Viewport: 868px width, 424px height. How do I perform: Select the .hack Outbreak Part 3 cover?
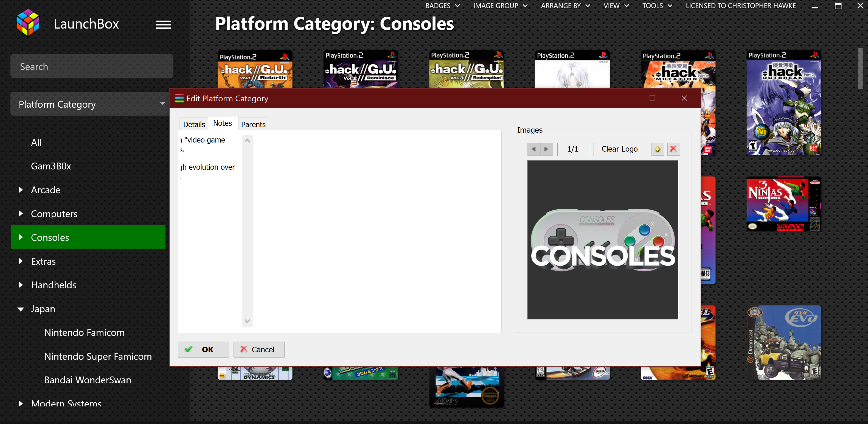[784, 103]
